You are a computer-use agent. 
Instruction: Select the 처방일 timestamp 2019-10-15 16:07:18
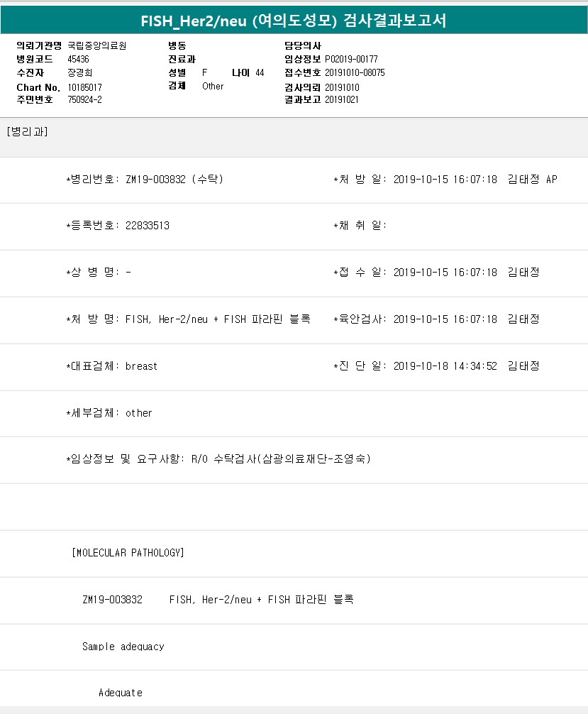[445, 180]
